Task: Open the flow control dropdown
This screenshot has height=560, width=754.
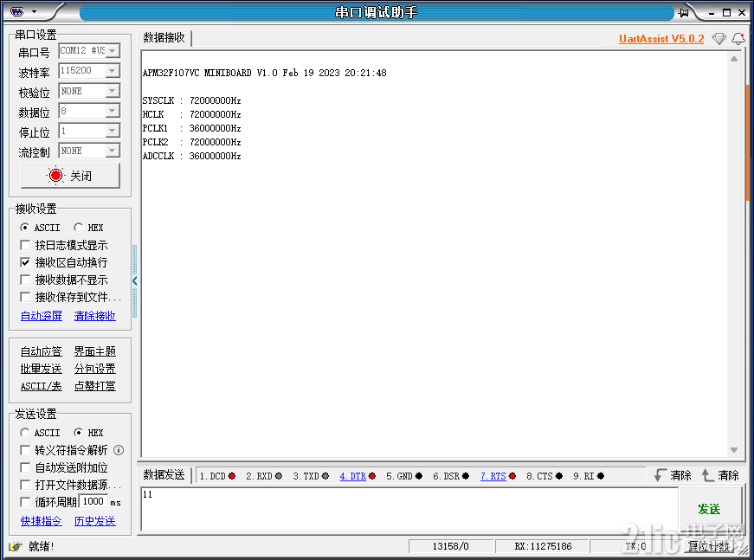Action: point(113,151)
